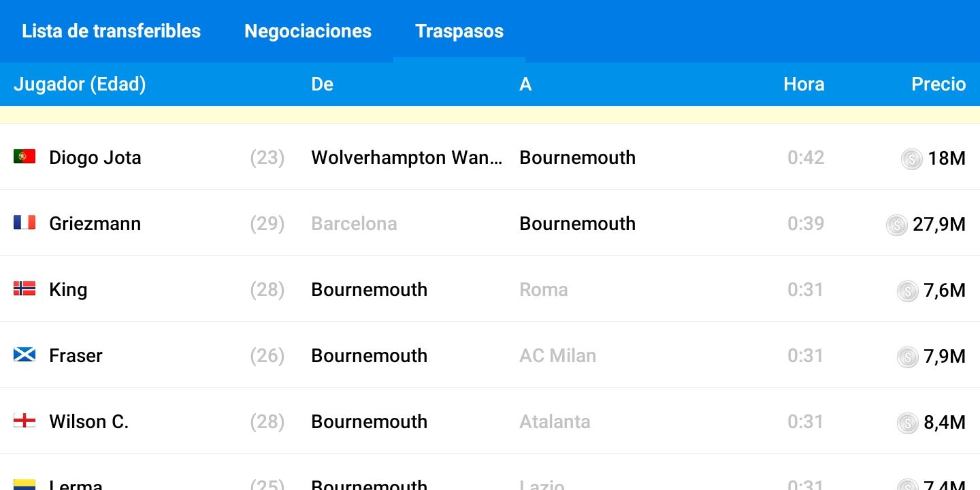Click the De column header

coord(322,84)
